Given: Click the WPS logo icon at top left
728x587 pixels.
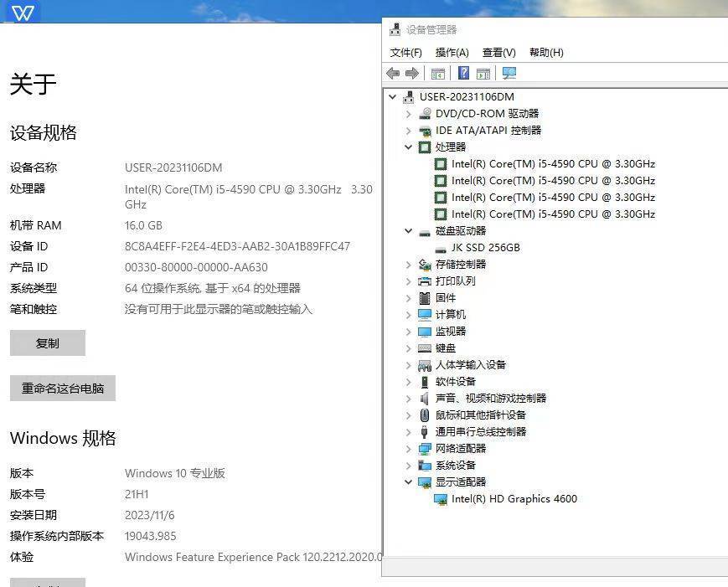Looking at the screenshot, I should (23, 13).
